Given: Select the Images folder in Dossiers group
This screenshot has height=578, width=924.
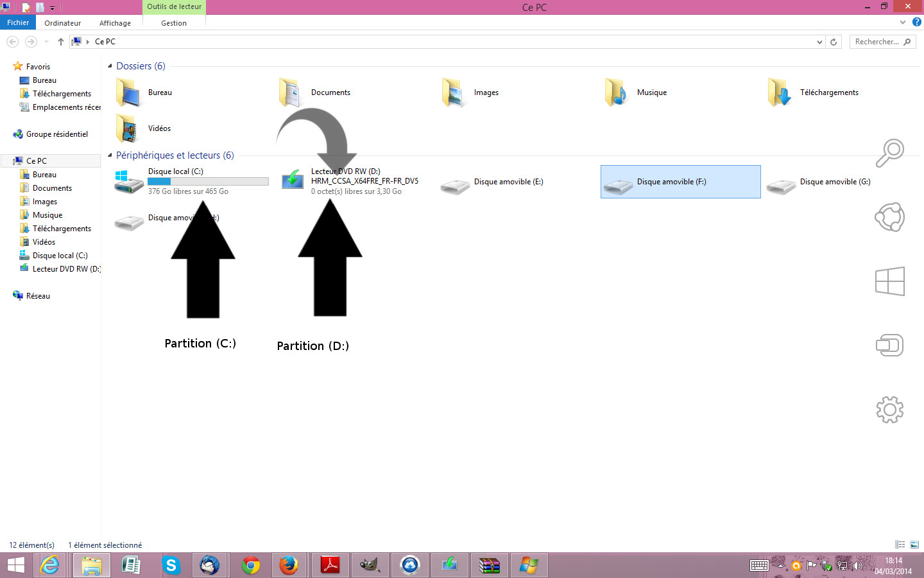Looking at the screenshot, I should 518,92.
